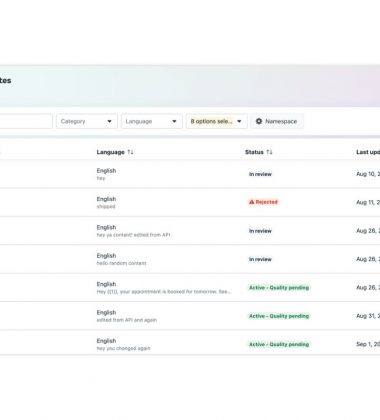Click 'In review' badge for 'hello random content' row

point(260,259)
